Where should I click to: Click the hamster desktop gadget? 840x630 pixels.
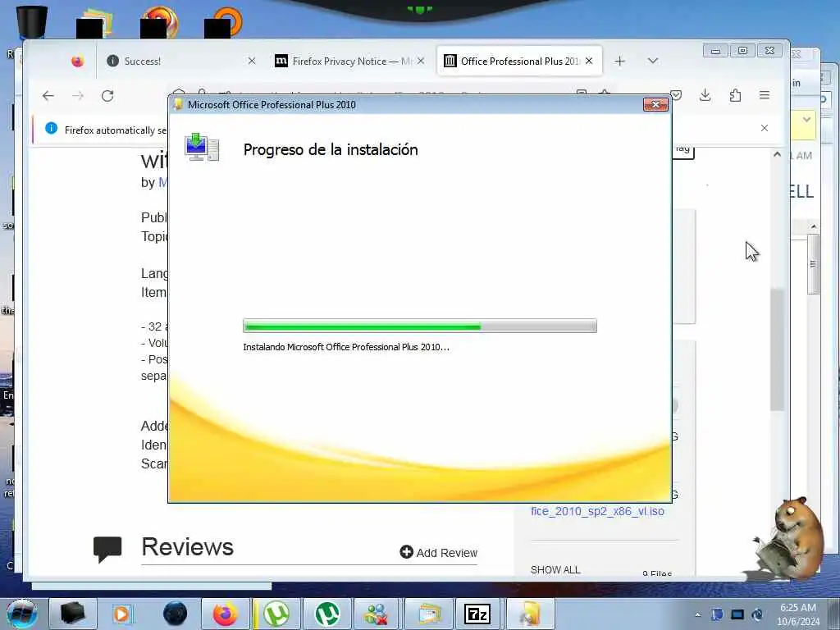pyautogui.click(x=788, y=540)
